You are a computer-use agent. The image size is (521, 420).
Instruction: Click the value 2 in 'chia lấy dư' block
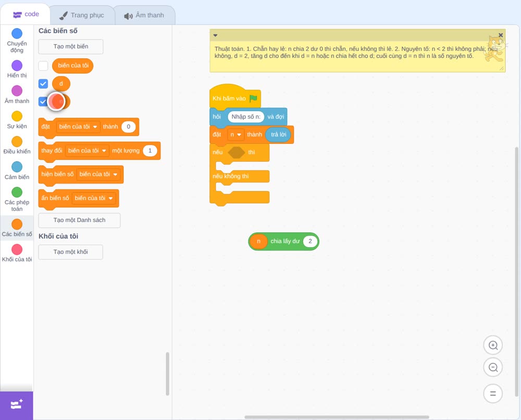click(x=310, y=241)
